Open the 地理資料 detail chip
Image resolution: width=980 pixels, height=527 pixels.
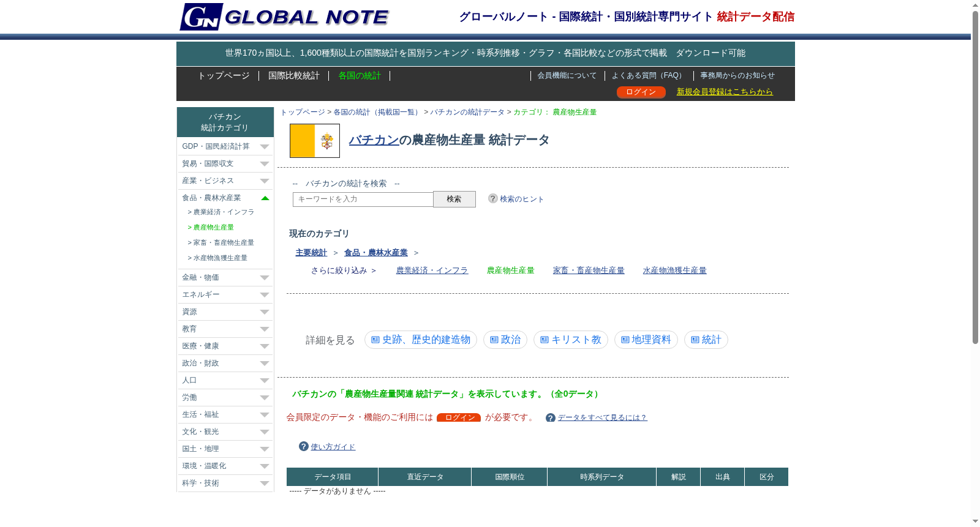[x=646, y=340]
